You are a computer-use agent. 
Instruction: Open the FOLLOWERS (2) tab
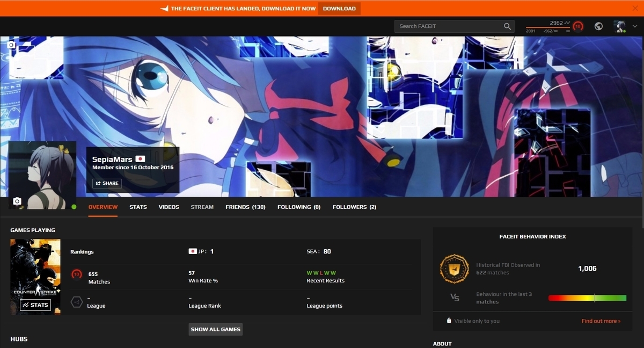[x=354, y=207]
